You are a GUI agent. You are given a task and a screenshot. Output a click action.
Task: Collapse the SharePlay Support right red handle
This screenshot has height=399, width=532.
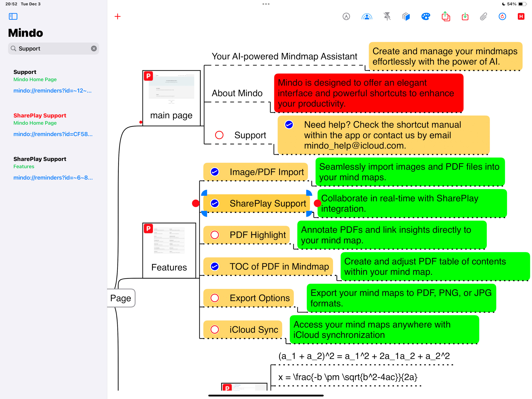[x=317, y=203]
